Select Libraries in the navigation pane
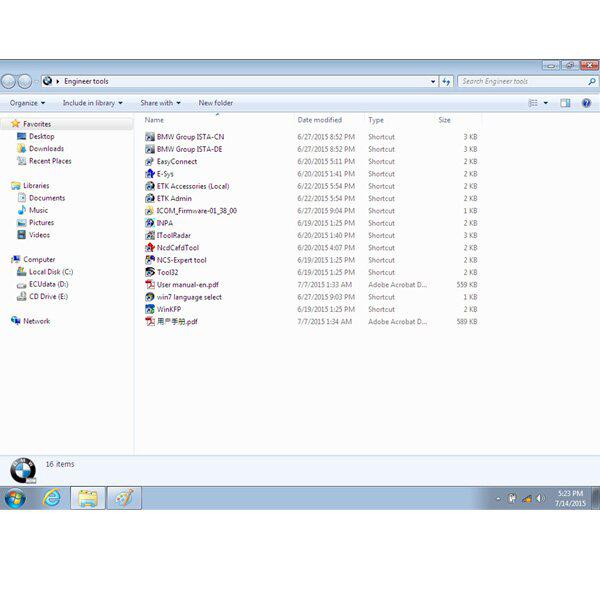This screenshot has width=600, height=600. point(36,185)
